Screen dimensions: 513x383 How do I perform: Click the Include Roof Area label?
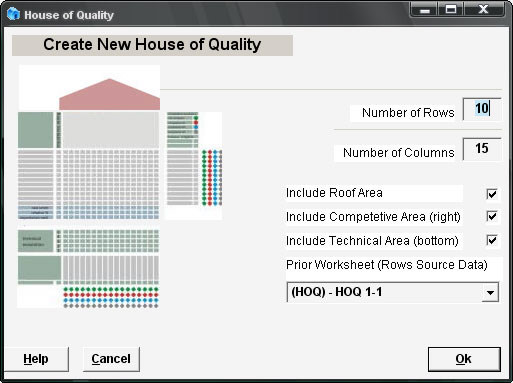point(334,193)
